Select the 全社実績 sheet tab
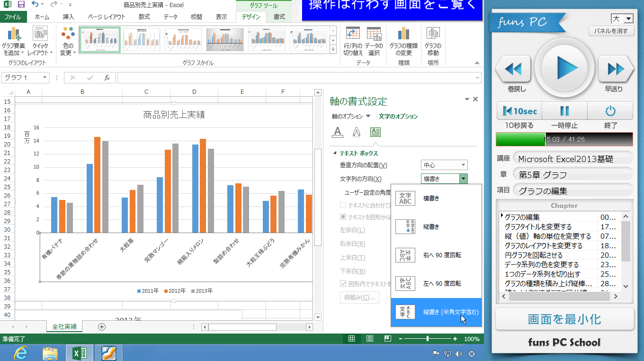Image resolution: width=644 pixels, height=361 pixels. point(64,326)
